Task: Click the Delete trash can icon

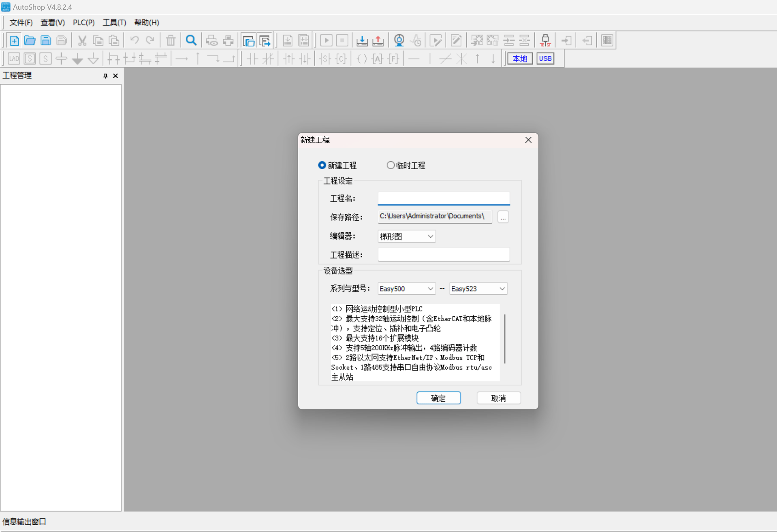Action: coord(171,40)
